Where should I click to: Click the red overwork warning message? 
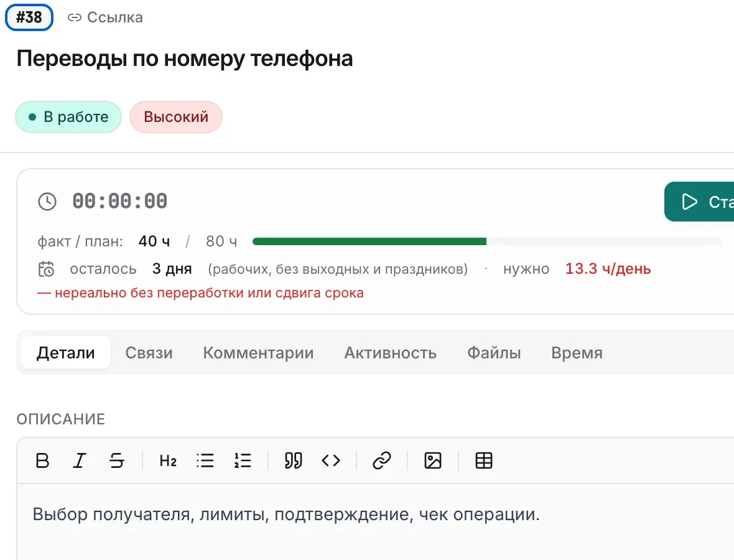click(x=200, y=293)
